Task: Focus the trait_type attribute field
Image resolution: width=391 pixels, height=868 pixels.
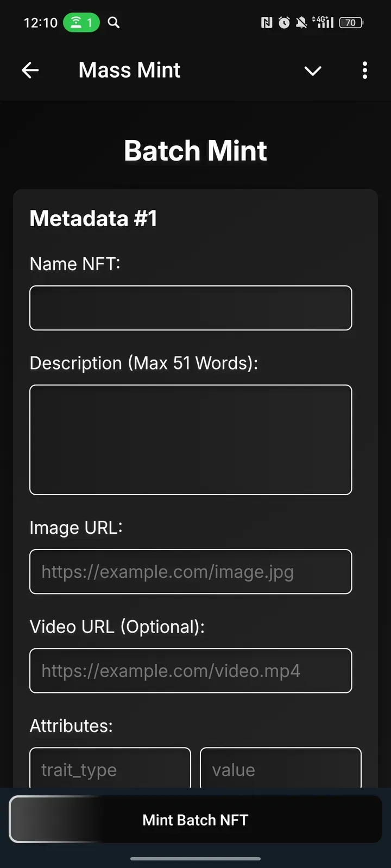Action: [110, 768]
